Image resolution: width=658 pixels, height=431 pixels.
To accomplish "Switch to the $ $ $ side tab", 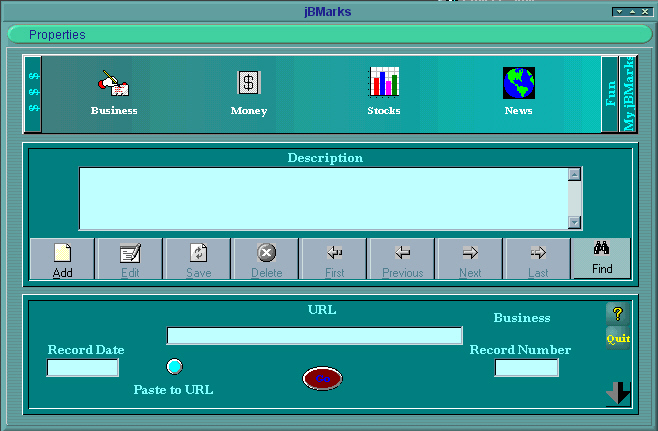I will [x=34, y=94].
